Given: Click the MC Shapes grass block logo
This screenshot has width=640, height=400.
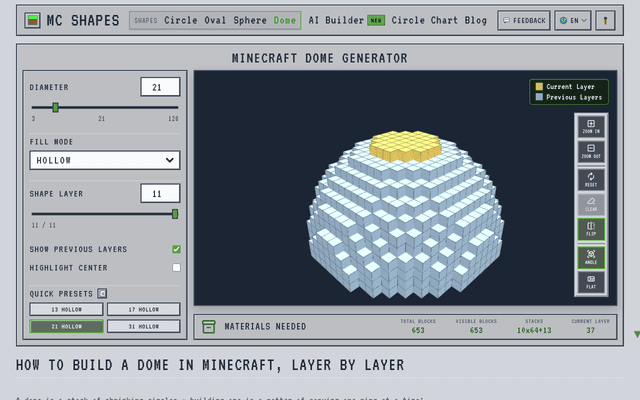Looking at the screenshot, I should 32,20.
